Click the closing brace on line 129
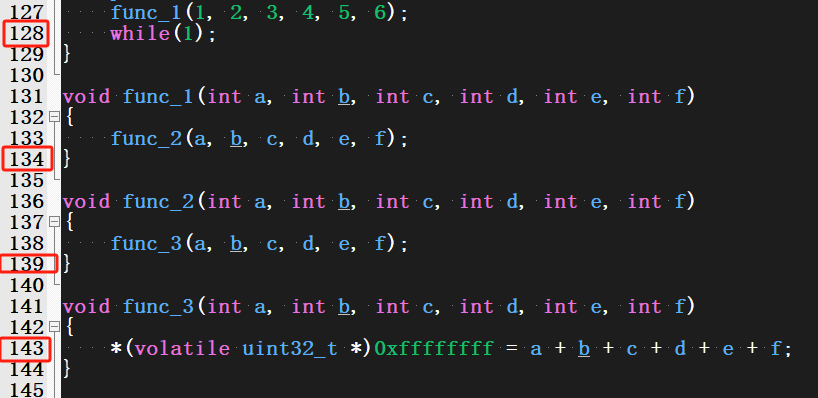The height and width of the screenshot is (398, 818). click(x=66, y=55)
